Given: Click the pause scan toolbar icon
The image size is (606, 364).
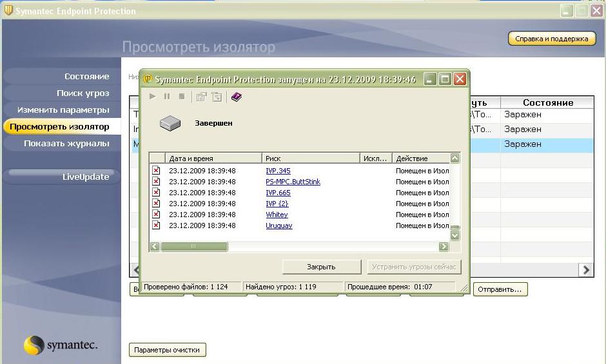Looking at the screenshot, I should [167, 96].
